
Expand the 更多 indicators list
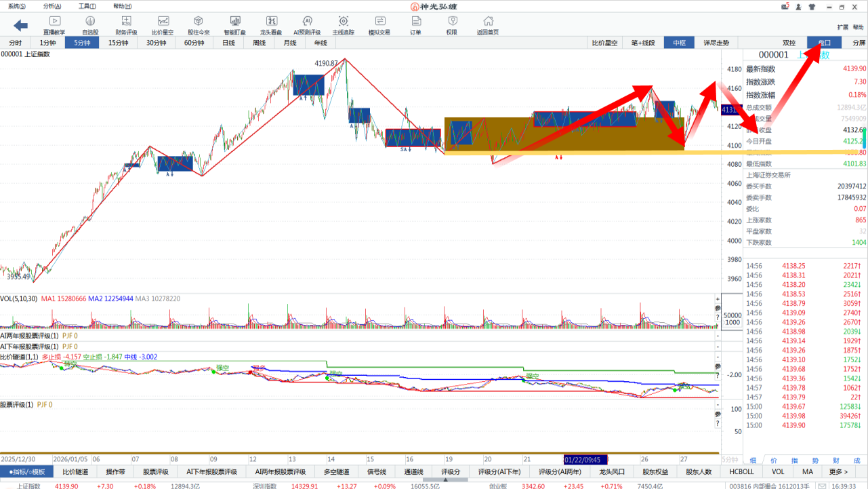[x=838, y=472]
